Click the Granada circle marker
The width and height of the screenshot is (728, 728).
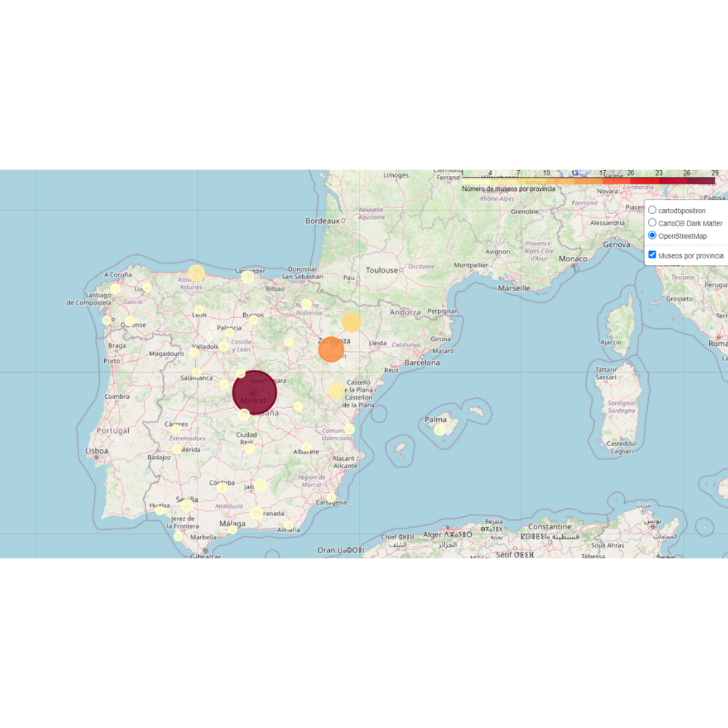pos(256,513)
